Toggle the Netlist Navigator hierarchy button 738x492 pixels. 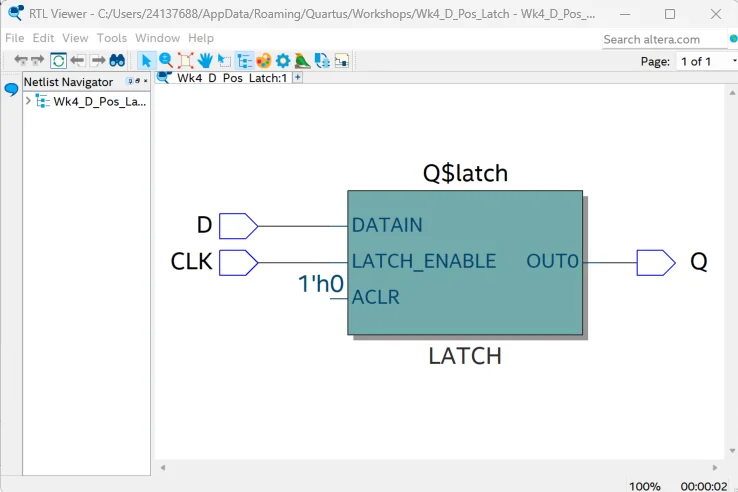click(x=244, y=61)
